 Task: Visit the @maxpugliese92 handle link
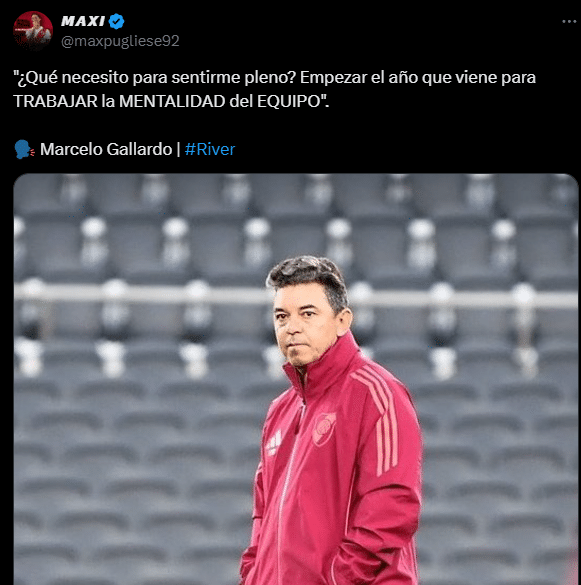(x=120, y=41)
